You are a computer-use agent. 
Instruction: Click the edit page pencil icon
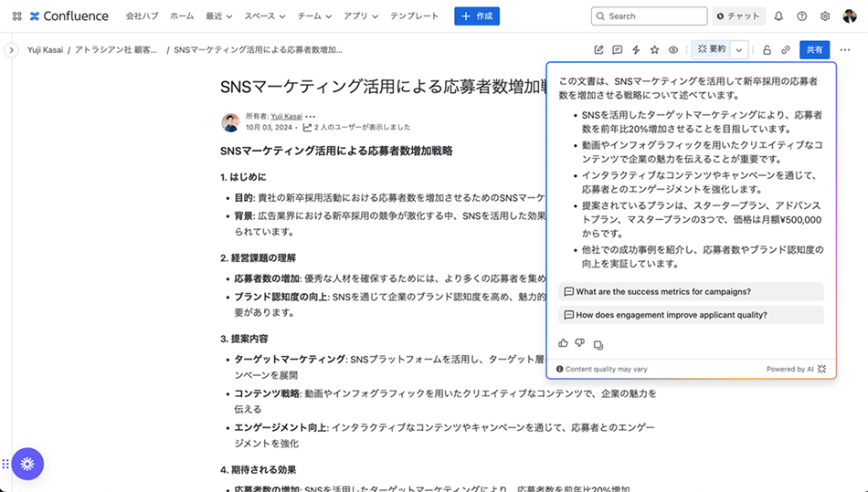pos(599,50)
